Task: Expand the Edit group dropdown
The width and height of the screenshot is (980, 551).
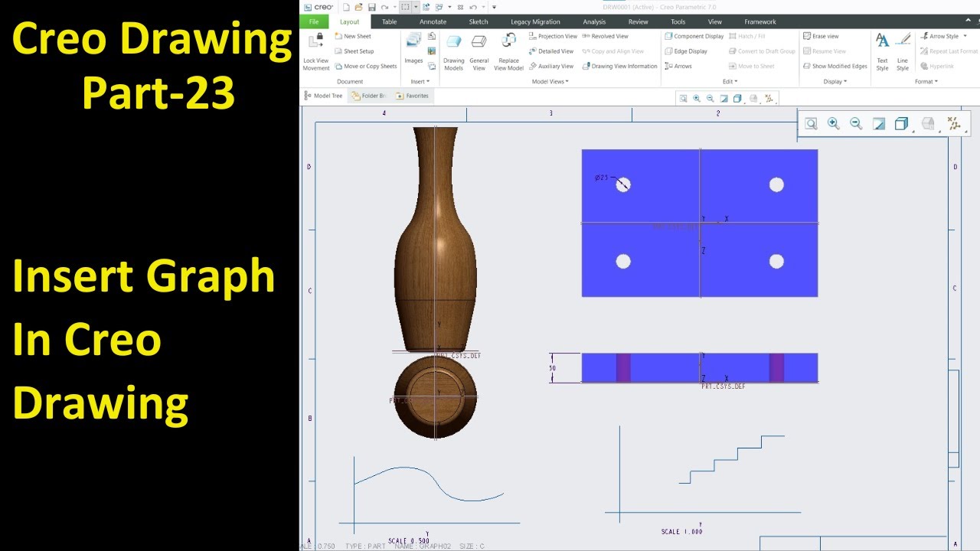Action: [x=730, y=81]
